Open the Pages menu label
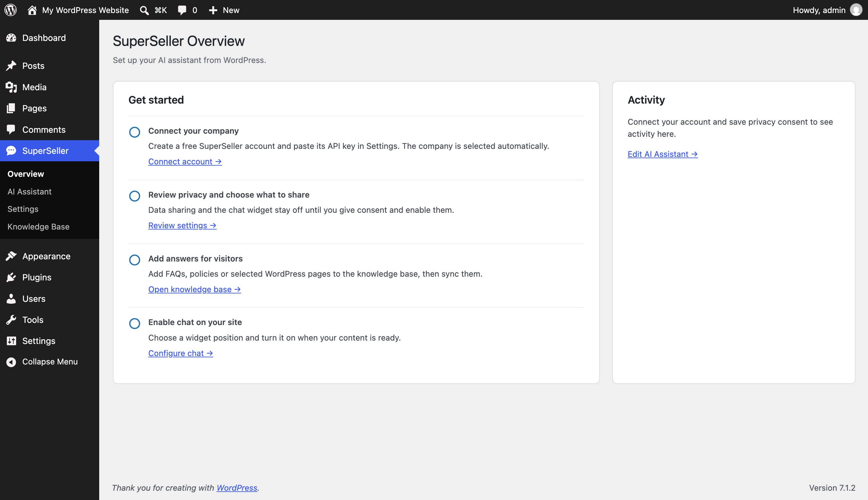 point(34,109)
